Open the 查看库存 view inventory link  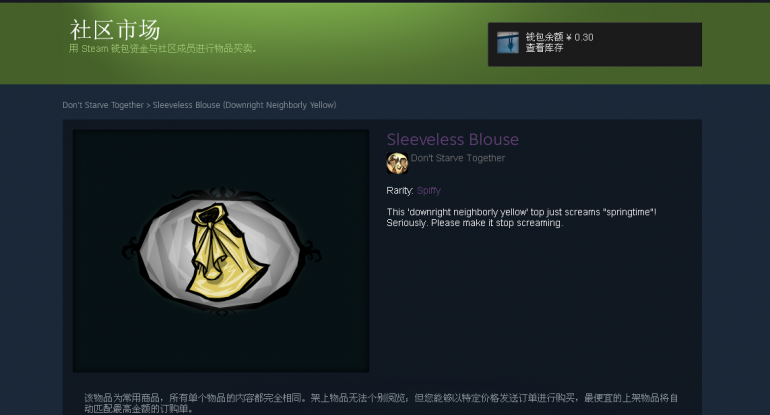pyautogui.click(x=544, y=48)
